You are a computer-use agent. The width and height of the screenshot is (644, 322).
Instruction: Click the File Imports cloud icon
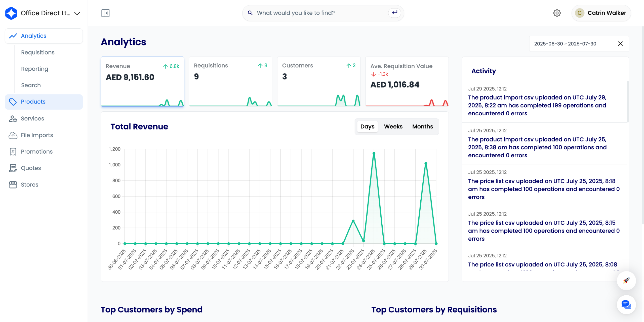point(13,135)
